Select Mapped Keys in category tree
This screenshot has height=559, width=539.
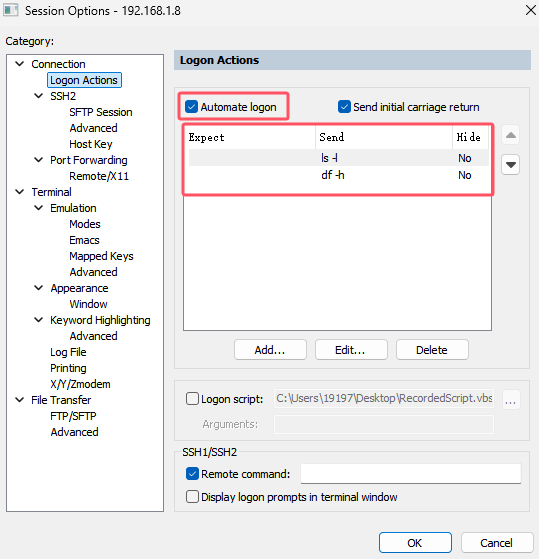tap(101, 256)
